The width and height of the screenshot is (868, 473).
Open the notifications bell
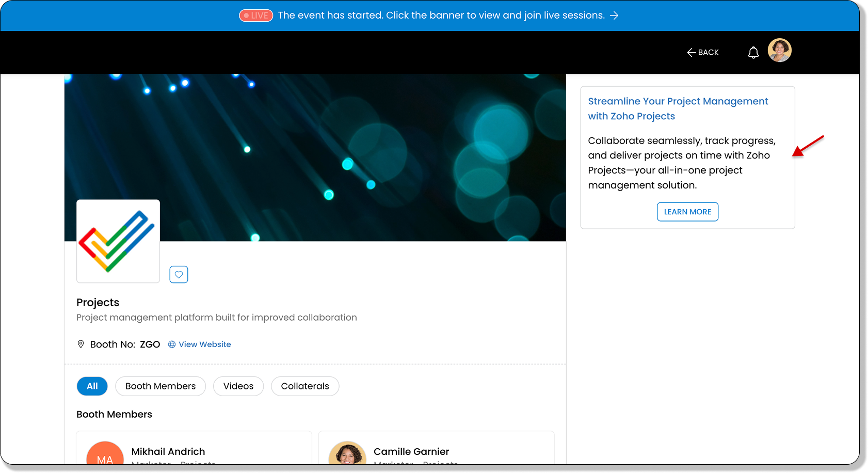point(753,52)
